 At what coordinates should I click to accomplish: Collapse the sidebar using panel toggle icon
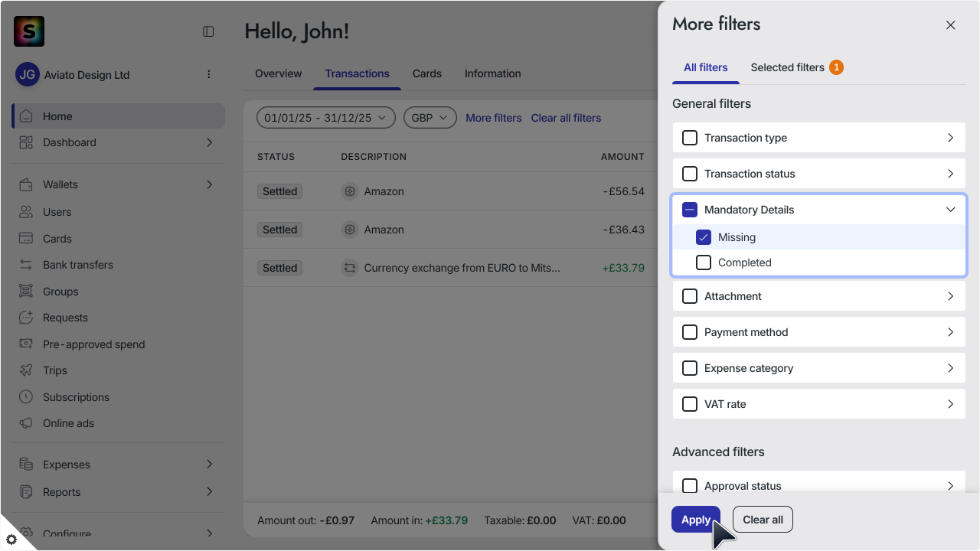pos(208,31)
